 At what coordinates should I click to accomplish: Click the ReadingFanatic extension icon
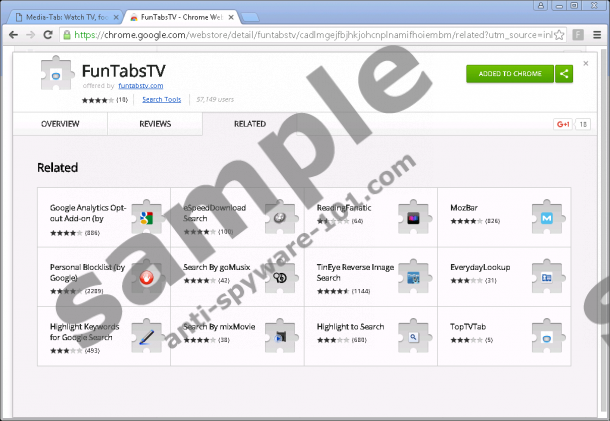click(x=413, y=217)
